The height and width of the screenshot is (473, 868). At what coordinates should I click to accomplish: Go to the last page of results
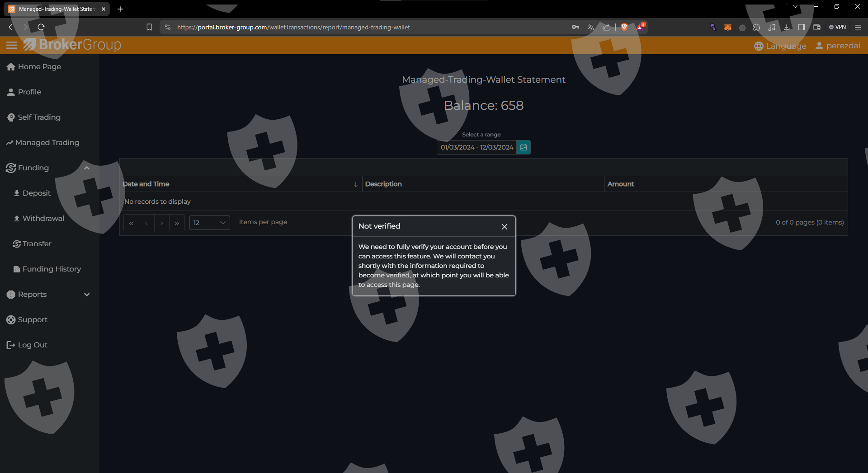(x=177, y=223)
